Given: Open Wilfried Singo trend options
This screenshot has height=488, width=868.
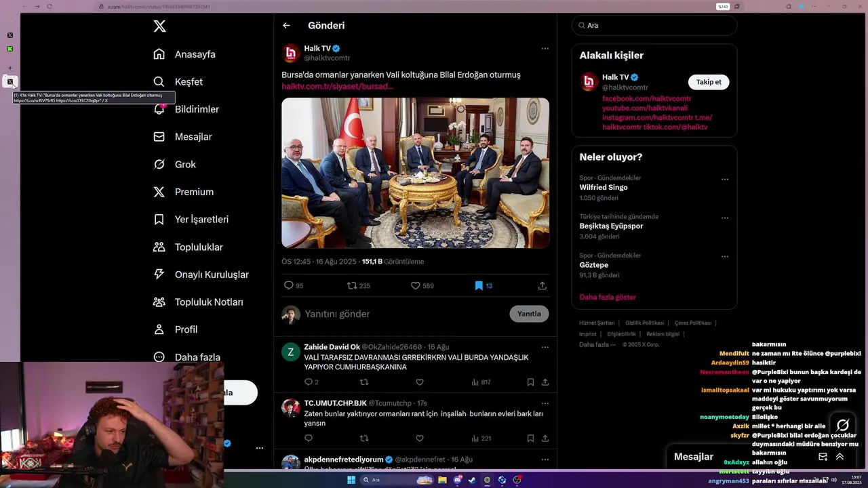Looking at the screenshot, I should [x=725, y=180].
